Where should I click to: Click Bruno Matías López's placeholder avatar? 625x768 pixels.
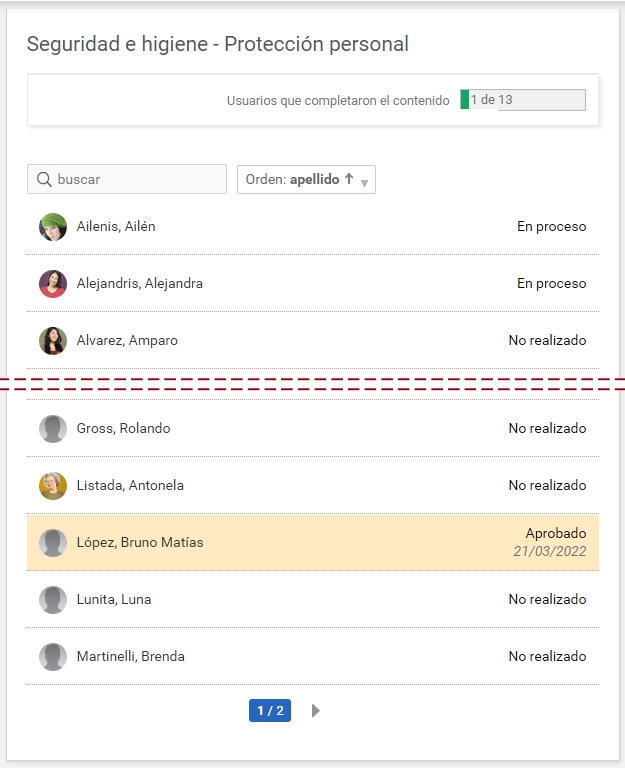pos(53,543)
